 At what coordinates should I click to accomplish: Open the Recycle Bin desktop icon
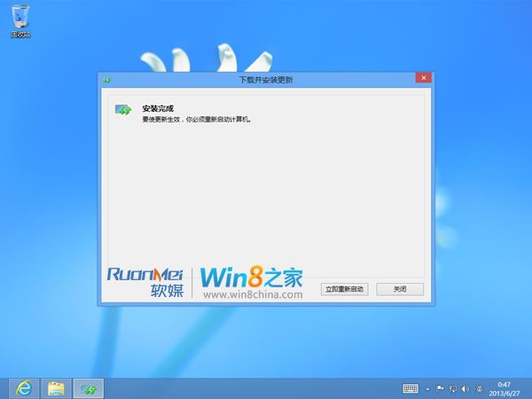(x=19, y=20)
